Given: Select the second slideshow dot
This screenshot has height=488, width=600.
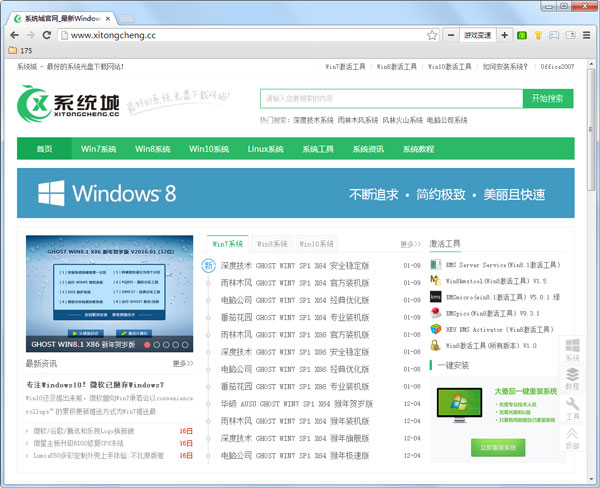Looking at the screenshot, I should click(157, 345).
